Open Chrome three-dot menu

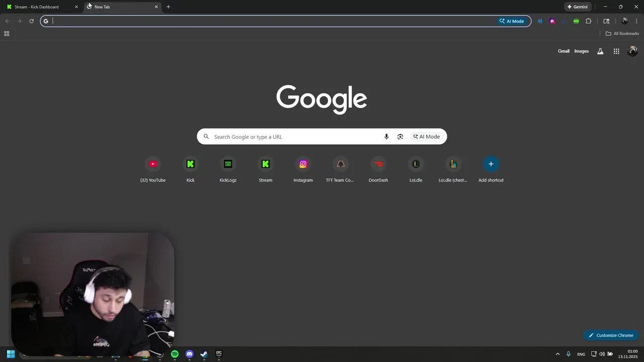point(636,21)
